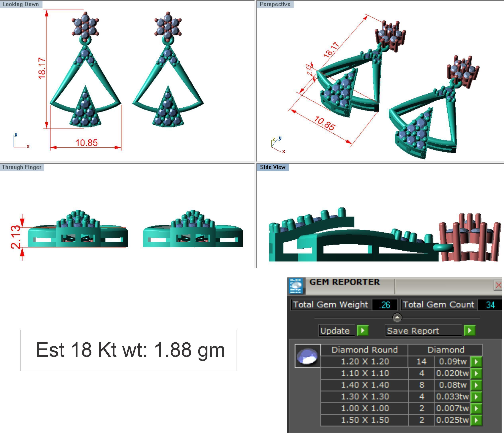Viewport: 504px width, 433px height.
Task: Collapse panel with the round up-arrow handle
Action: pos(397,317)
